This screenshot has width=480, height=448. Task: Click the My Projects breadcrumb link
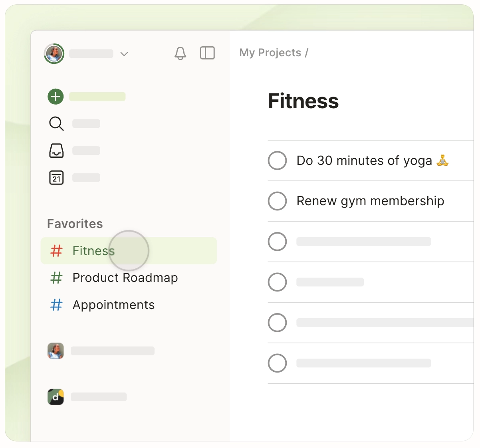270,53
